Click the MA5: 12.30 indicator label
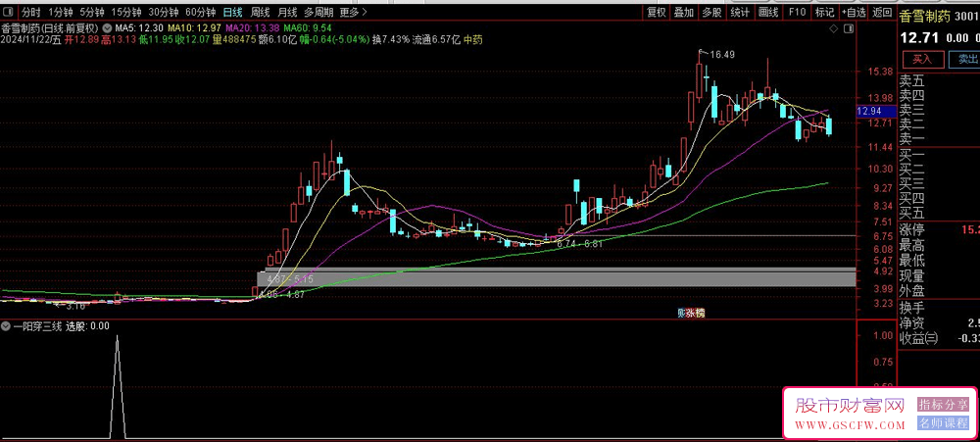This screenshot has width=980, height=442. click(x=139, y=28)
